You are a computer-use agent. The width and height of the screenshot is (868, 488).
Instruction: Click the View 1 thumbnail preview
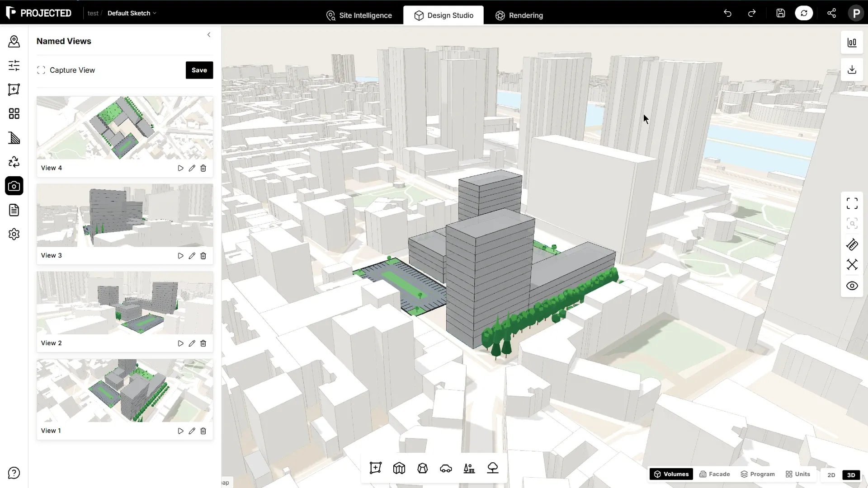pyautogui.click(x=125, y=390)
